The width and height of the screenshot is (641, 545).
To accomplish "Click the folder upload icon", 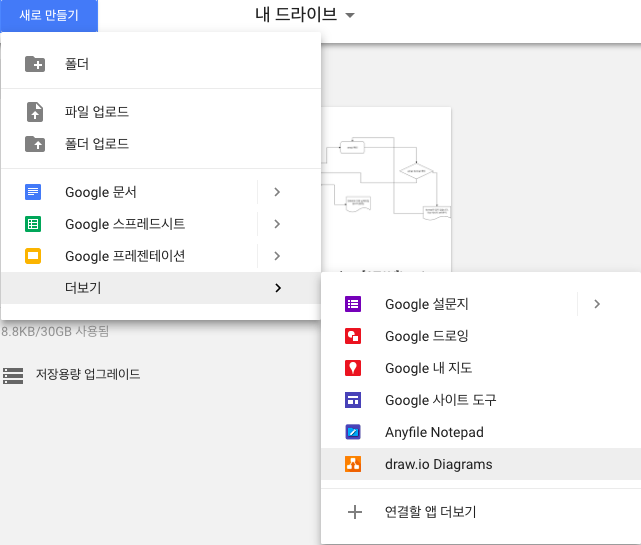I will (x=35, y=144).
